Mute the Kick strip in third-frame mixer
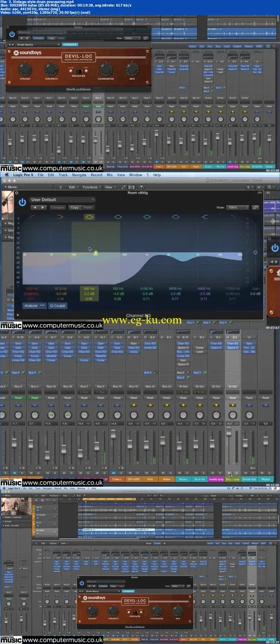Viewport: 280px width, 644px height. 147,473
